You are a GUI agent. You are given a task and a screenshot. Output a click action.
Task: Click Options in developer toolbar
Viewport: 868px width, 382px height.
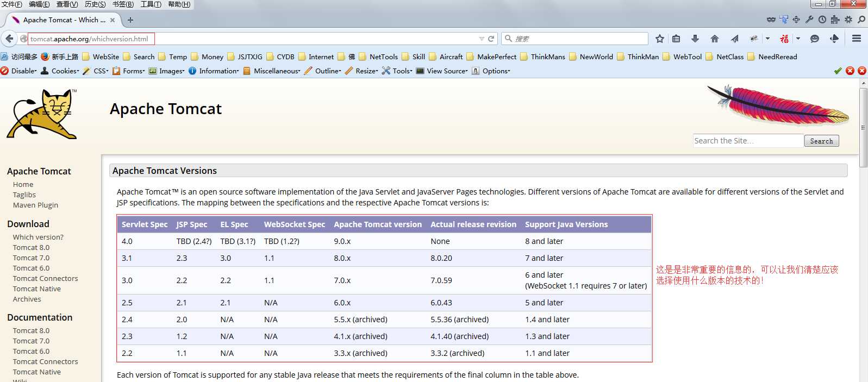tap(491, 71)
